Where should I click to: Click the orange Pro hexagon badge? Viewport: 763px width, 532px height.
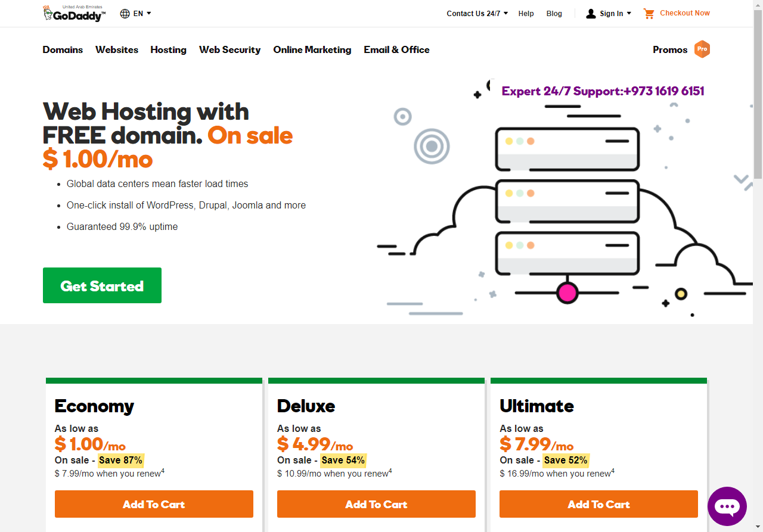[x=702, y=49]
